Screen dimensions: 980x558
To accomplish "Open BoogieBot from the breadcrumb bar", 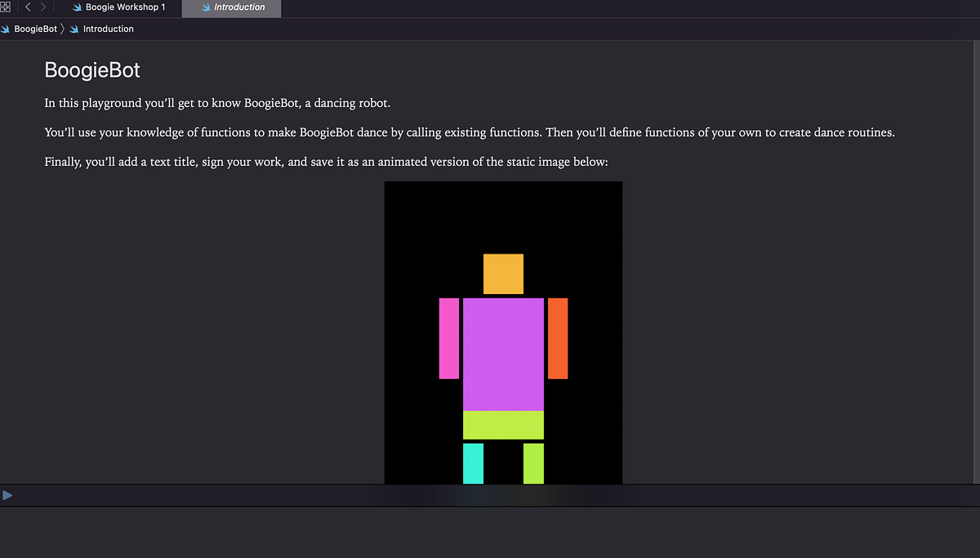I will point(34,29).
